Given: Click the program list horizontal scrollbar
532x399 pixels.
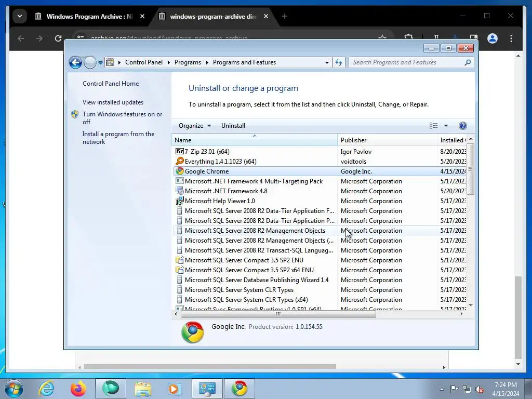Looking at the screenshot, I should point(278,314).
